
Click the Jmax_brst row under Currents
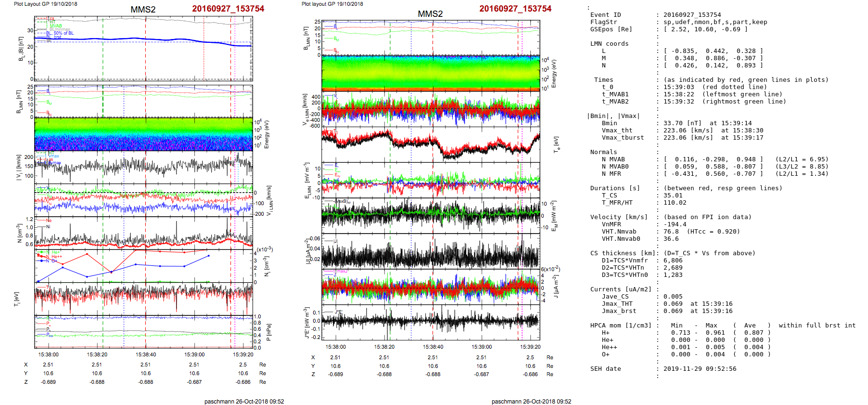tap(619, 311)
